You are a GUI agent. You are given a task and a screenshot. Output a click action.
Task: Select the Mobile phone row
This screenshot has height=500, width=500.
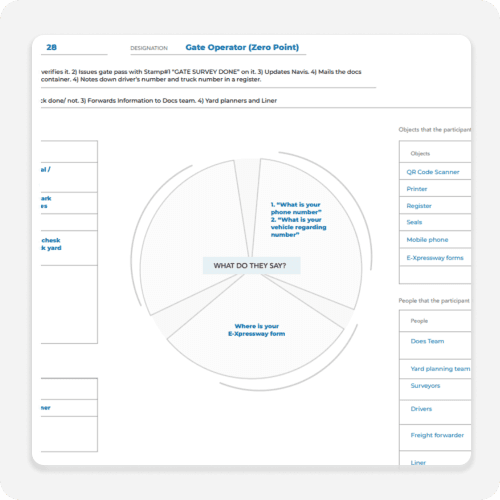click(x=435, y=239)
